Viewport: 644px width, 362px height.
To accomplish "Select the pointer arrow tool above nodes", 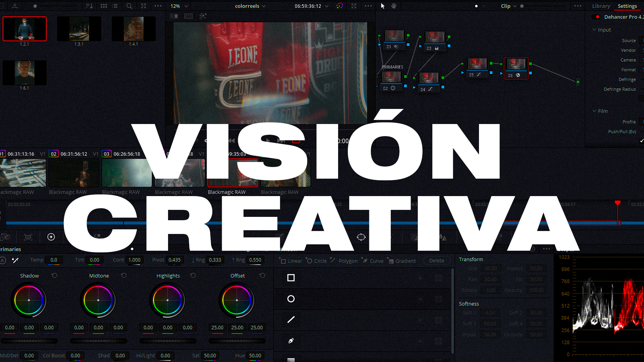I will click(x=382, y=6).
